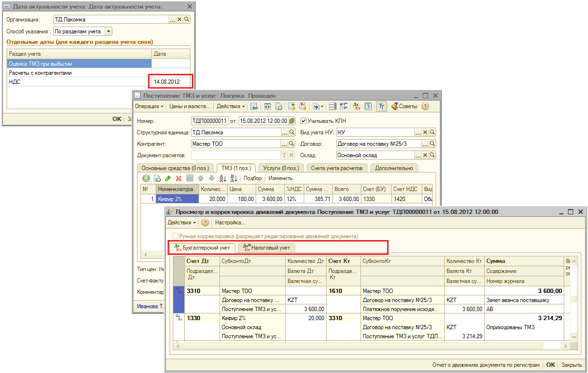Click the pencil edit row icon
Screen dimensions: 588x373
coord(168,178)
